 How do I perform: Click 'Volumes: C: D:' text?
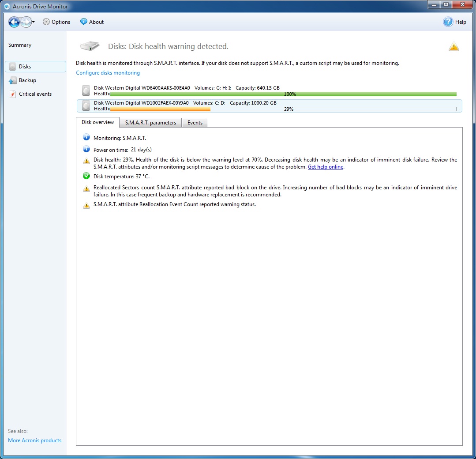pyautogui.click(x=209, y=103)
